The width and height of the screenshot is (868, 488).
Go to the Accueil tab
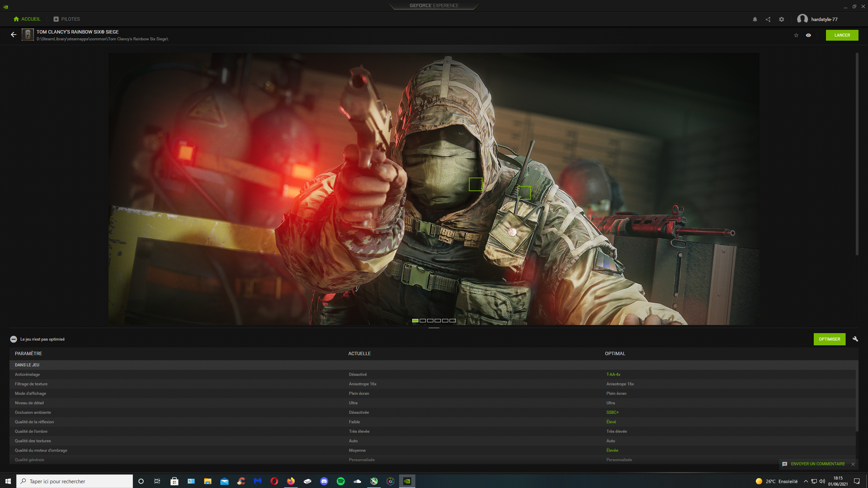pyautogui.click(x=27, y=19)
